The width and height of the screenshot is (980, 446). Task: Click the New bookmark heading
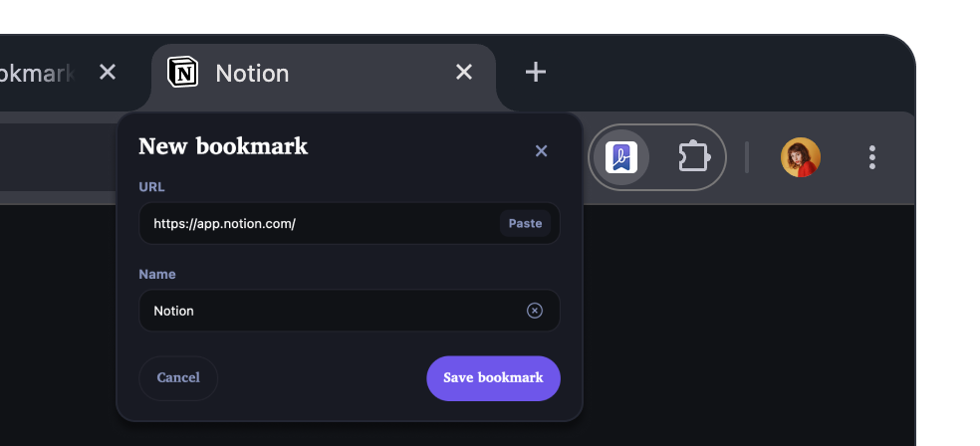coord(223,146)
